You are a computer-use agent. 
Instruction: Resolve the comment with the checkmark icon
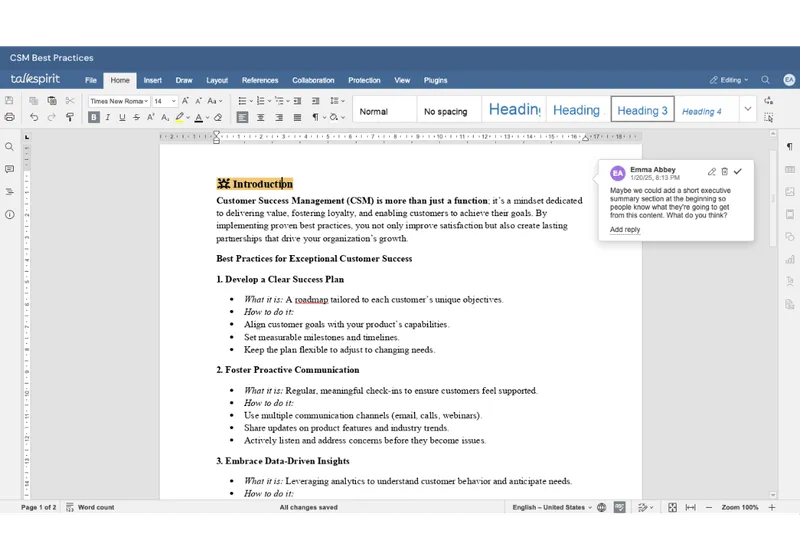click(x=738, y=172)
